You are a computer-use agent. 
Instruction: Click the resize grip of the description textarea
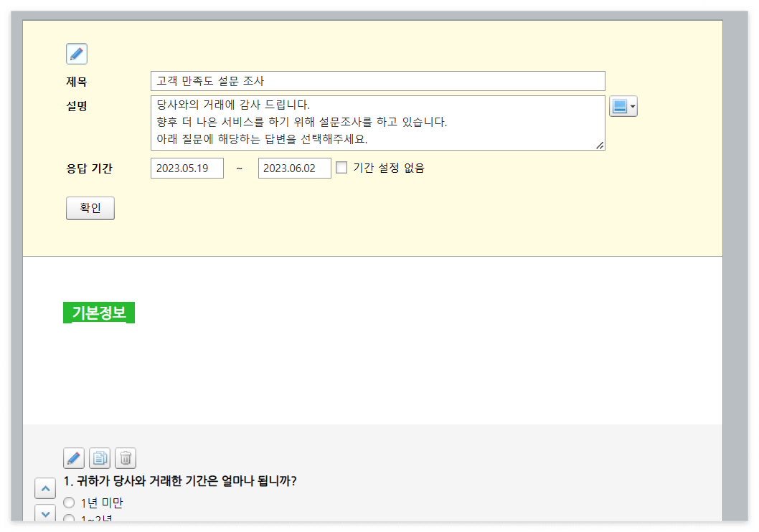pos(600,146)
